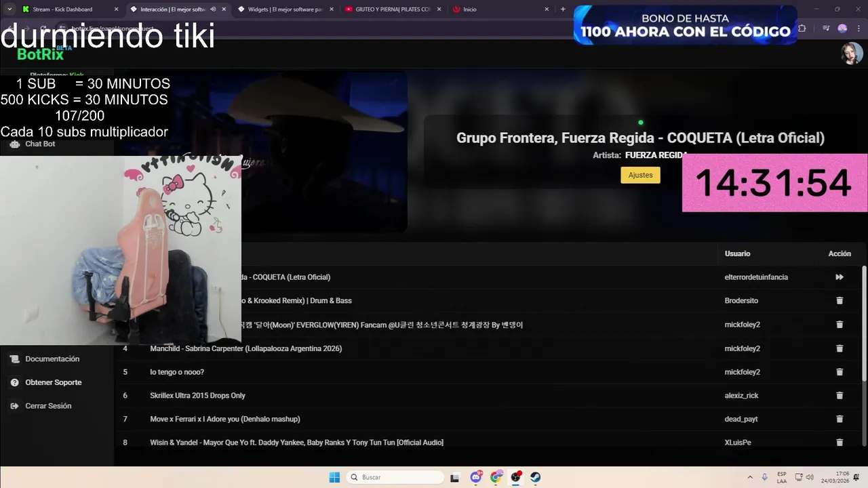Click the username XLuisPe
Viewport: 868px width, 488px height.
click(738, 443)
